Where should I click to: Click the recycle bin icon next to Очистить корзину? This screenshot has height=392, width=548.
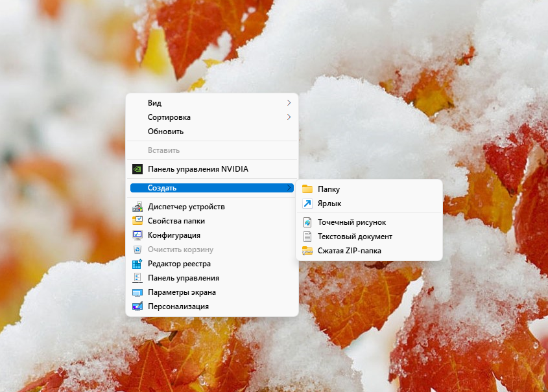coord(137,249)
